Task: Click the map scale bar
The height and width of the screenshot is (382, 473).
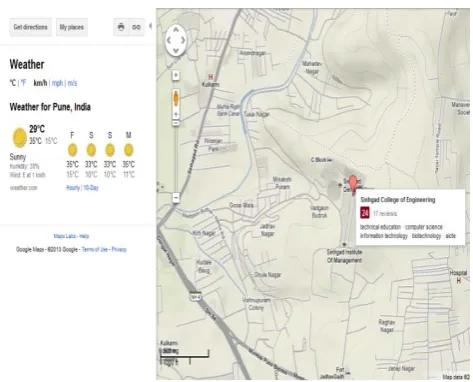Action: (185, 357)
